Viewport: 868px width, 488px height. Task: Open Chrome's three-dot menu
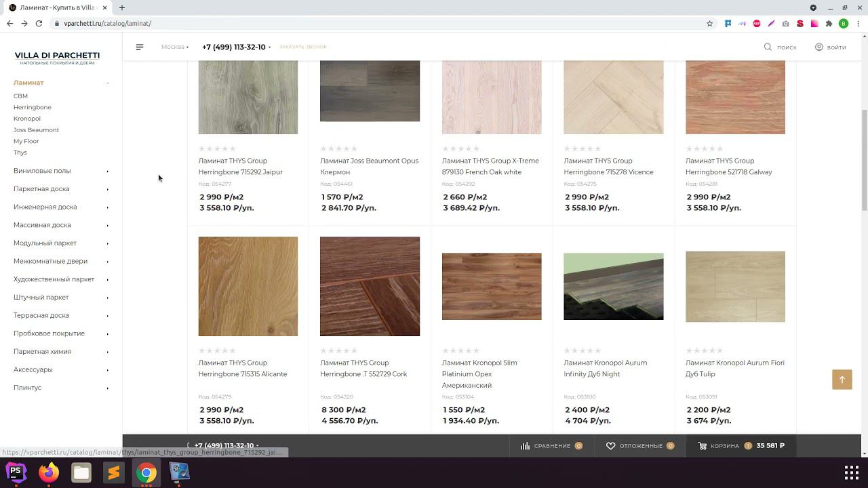tap(859, 23)
